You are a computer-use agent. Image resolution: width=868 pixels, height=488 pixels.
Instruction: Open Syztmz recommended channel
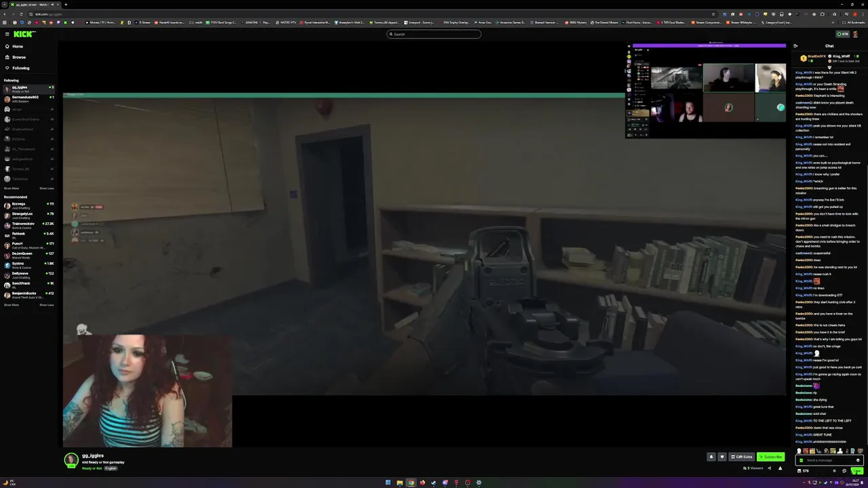coord(28,264)
